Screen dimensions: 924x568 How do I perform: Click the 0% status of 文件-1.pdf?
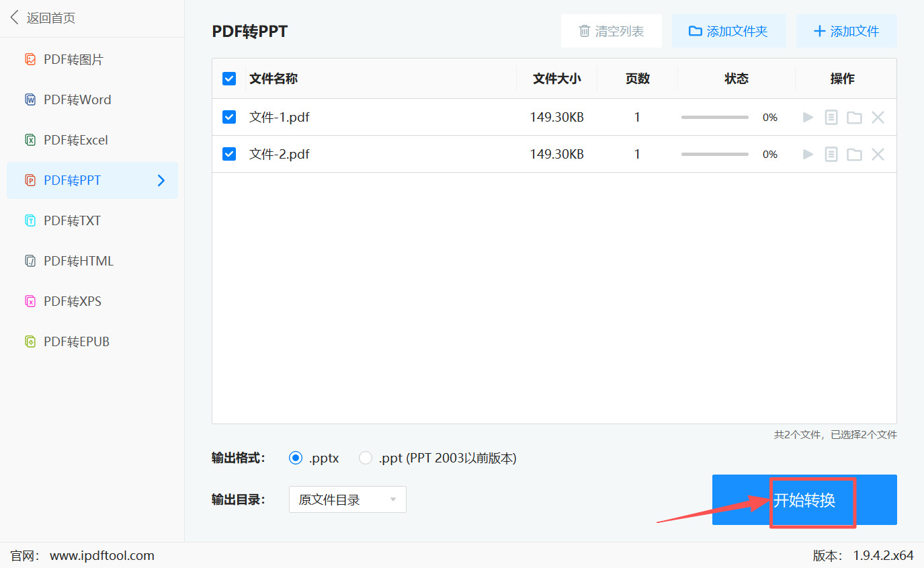tap(770, 118)
